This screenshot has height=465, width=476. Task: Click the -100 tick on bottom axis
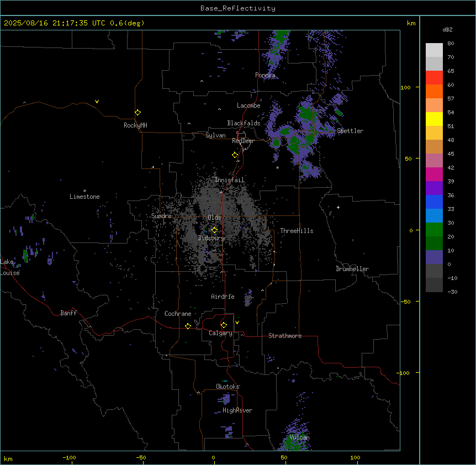69,457
